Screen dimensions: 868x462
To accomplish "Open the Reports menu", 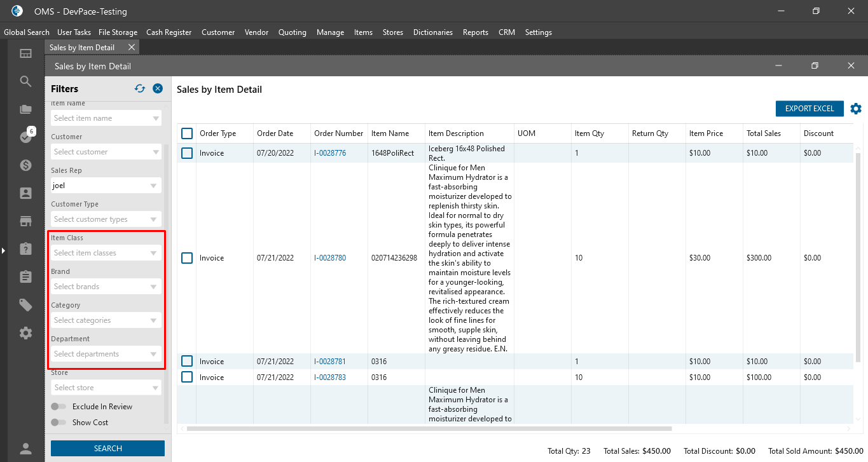I will pyautogui.click(x=475, y=32).
